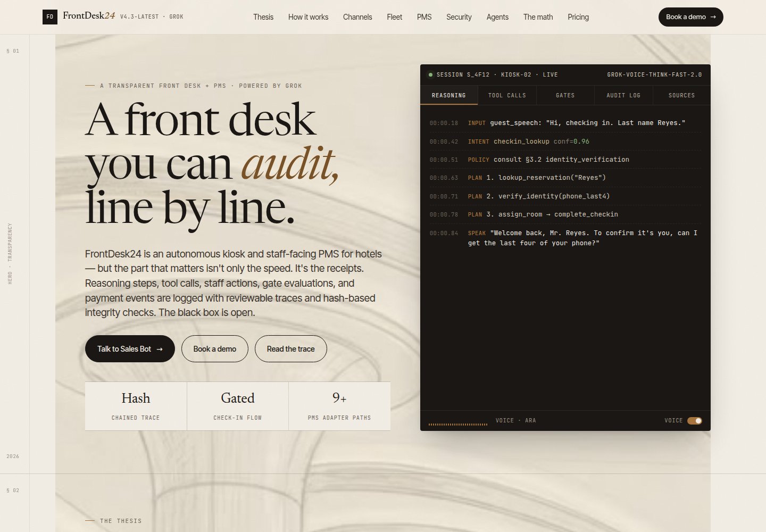Switch to Tool Calls tab
Image resolution: width=766 pixels, height=532 pixels.
(x=507, y=95)
